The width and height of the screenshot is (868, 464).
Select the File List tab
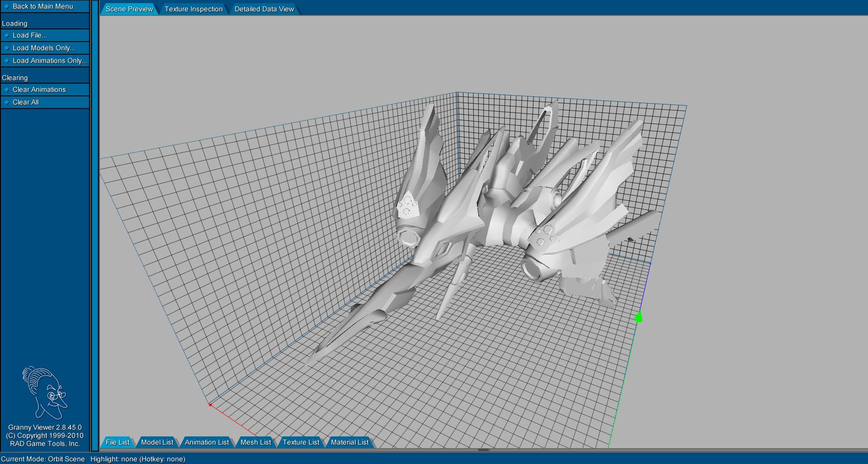[x=118, y=442]
